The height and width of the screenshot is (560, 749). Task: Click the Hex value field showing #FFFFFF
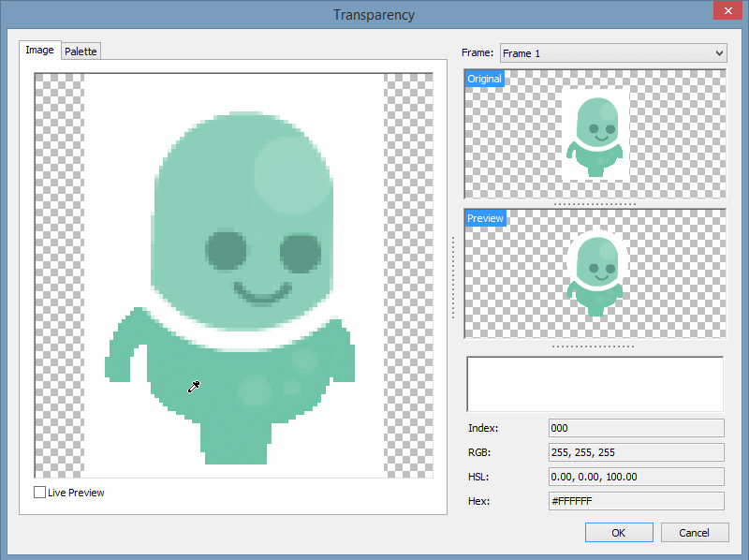[x=636, y=501]
